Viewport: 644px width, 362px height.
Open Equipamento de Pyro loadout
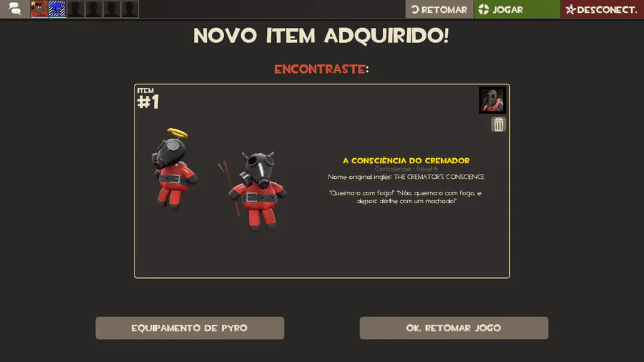pos(190,328)
